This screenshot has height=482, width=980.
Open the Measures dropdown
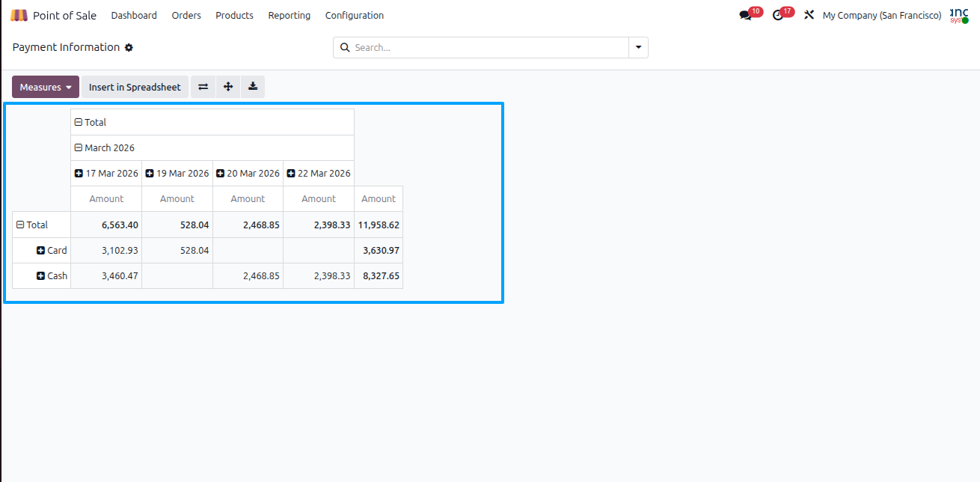click(x=46, y=87)
